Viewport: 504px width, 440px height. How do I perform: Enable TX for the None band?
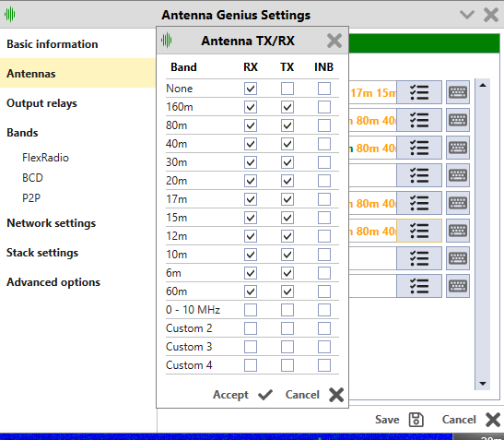(287, 89)
